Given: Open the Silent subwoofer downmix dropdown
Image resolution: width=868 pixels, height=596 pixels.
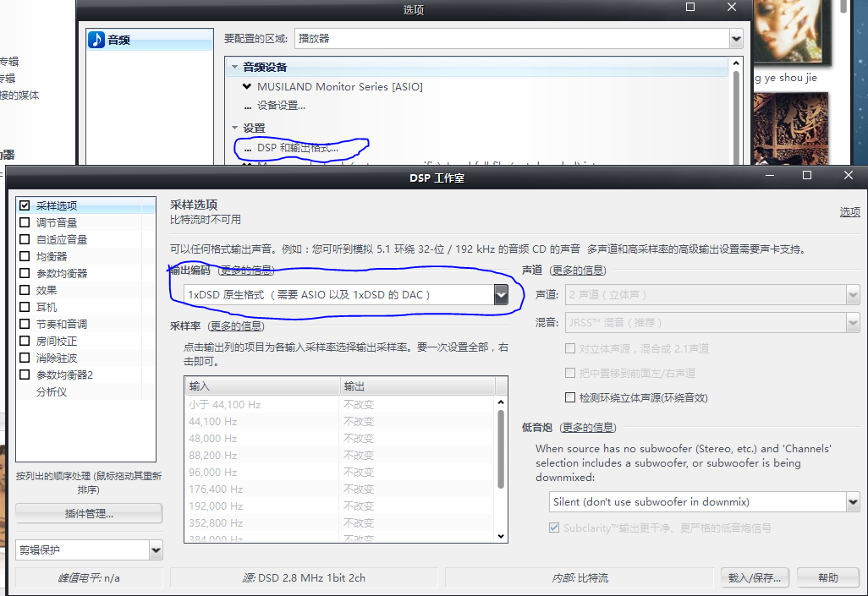Looking at the screenshot, I should [x=853, y=501].
